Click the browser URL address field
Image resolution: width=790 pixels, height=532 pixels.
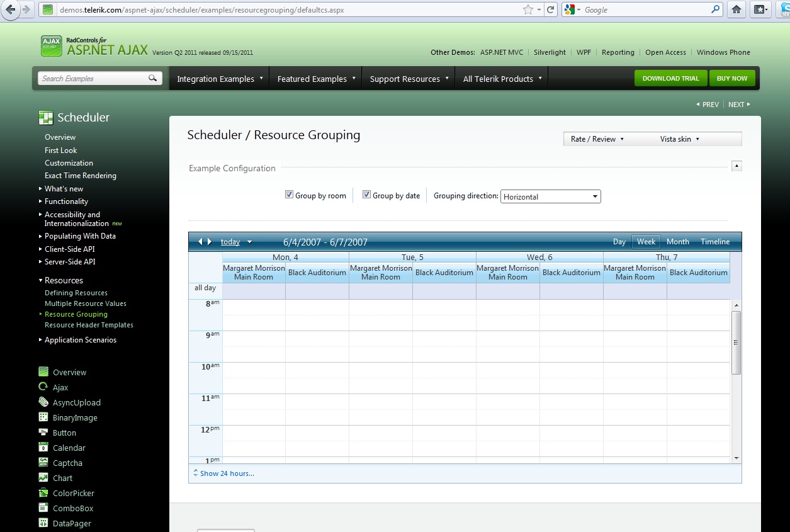[290, 9]
